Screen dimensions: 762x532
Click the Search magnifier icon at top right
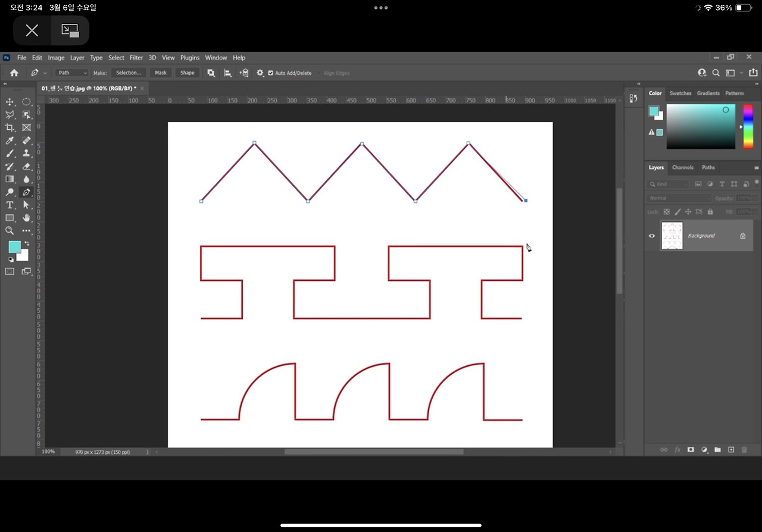click(716, 73)
